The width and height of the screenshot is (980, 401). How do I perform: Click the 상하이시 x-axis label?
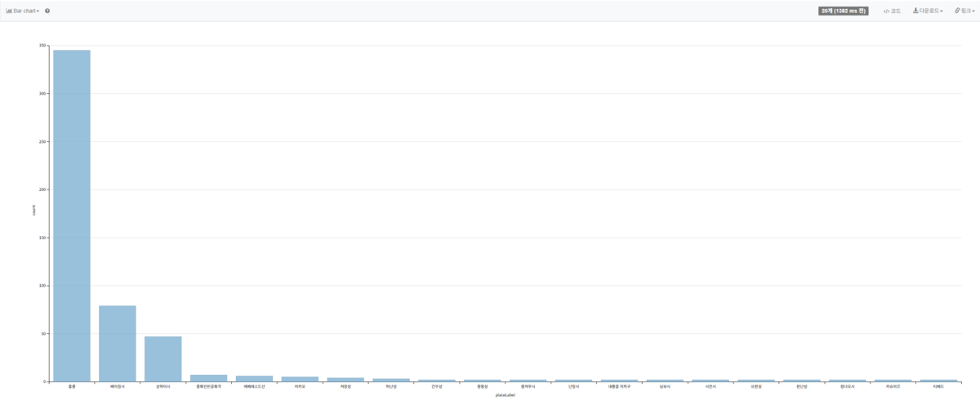point(163,386)
